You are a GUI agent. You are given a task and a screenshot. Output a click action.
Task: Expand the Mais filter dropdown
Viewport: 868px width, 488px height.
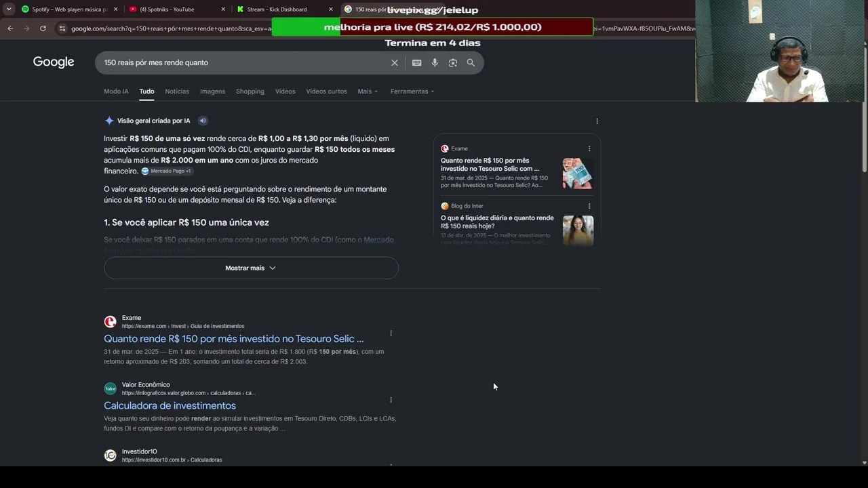(x=368, y=91)
